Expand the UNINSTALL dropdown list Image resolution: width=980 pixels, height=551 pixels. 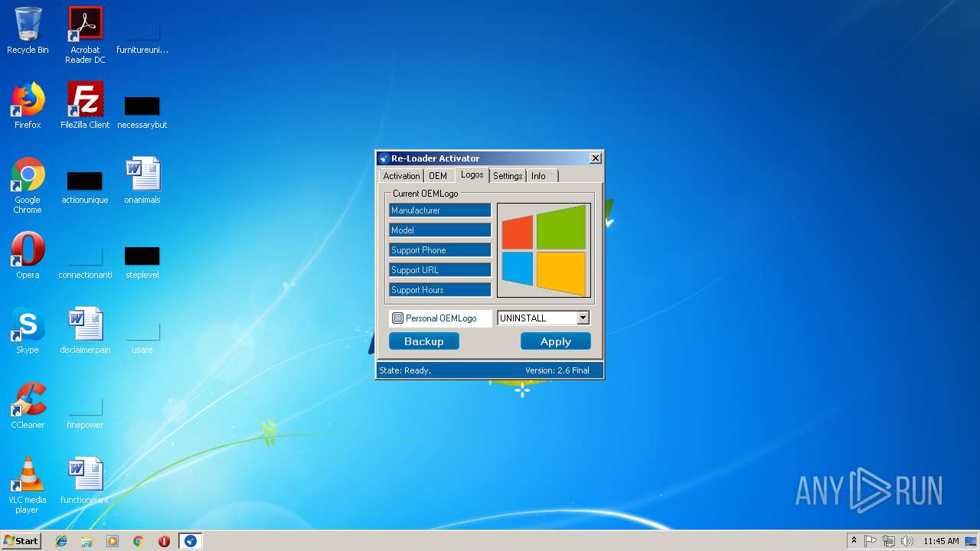click(583, 318)
